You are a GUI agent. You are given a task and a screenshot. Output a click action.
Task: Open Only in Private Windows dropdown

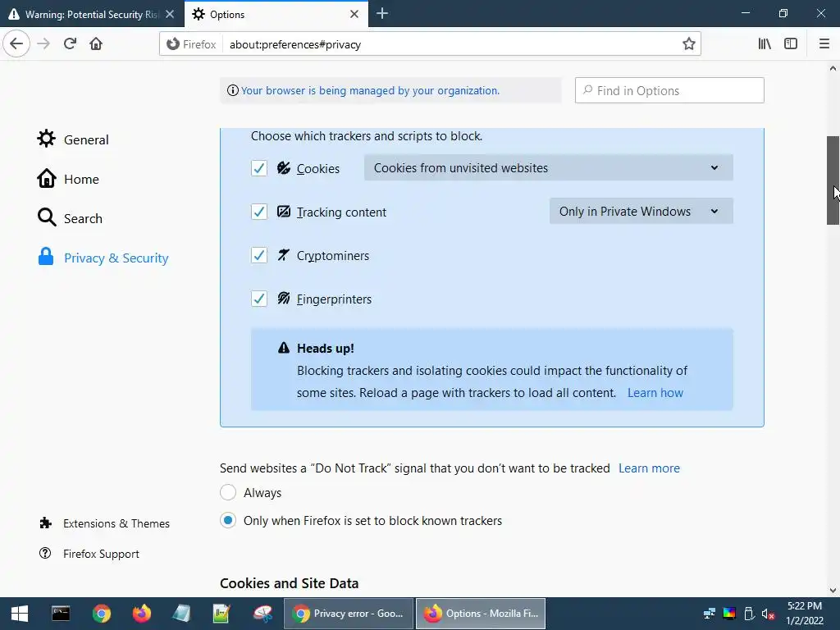[641, 211]
